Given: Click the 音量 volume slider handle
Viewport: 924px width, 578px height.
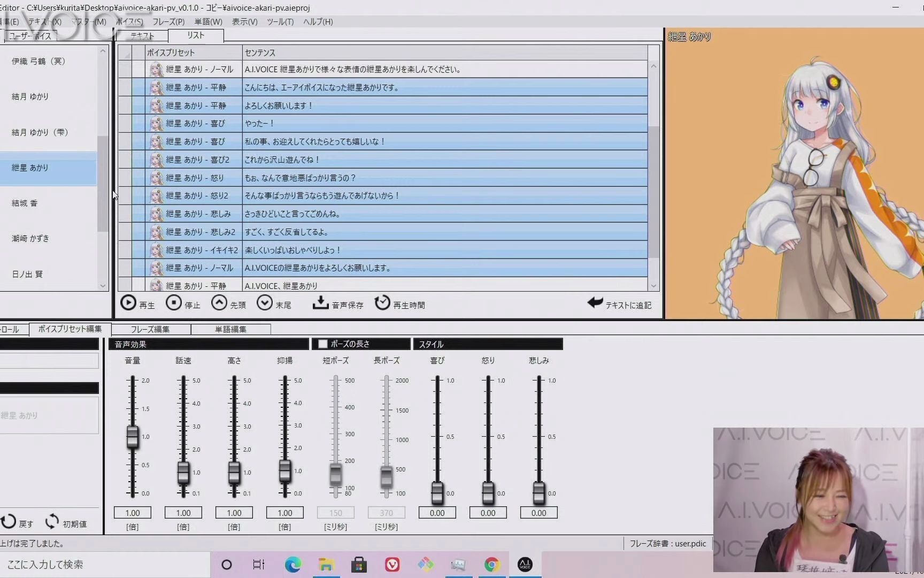Looking at the screenshot, I should pyautogui.click(x=133, y=437).
